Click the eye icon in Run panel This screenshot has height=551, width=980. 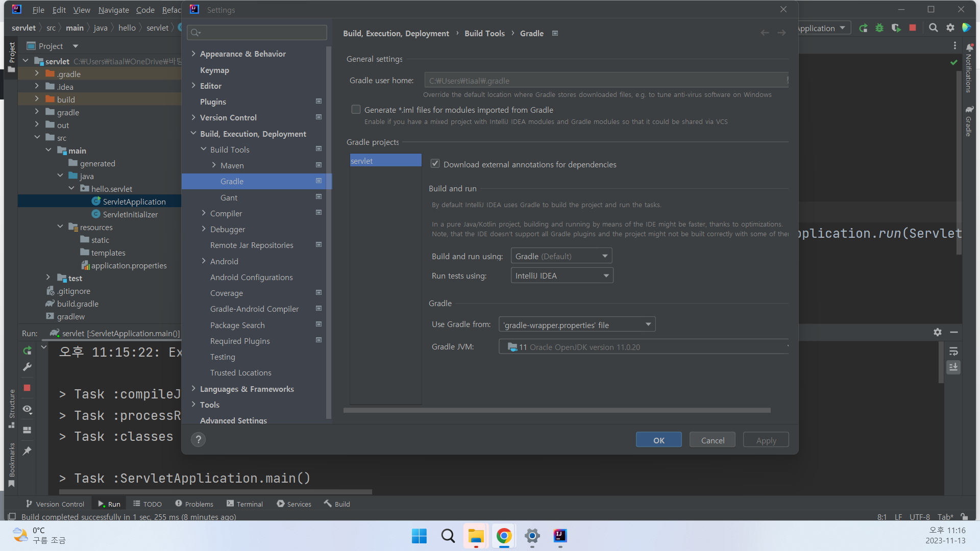coord(28,409)
